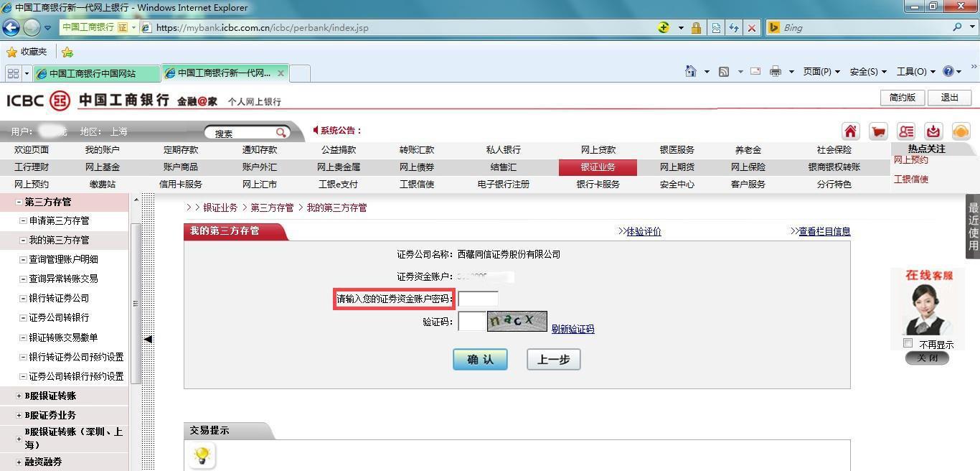Open the 查看栏目信息 link
980x471 pixels.
(824, 231)
